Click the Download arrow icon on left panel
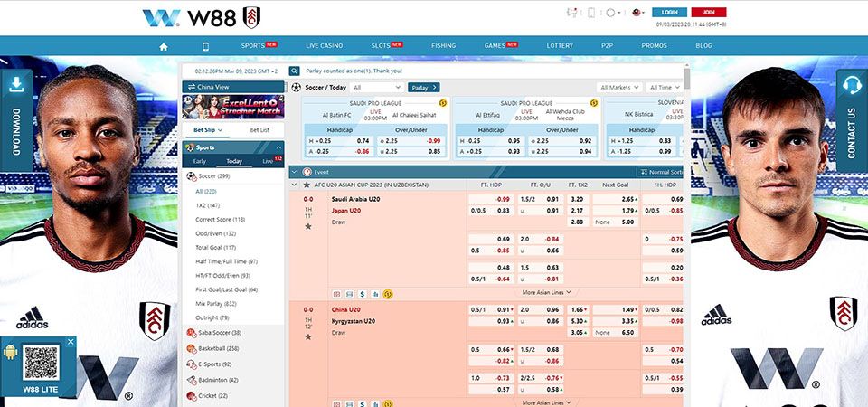 [x=16, y=84]
